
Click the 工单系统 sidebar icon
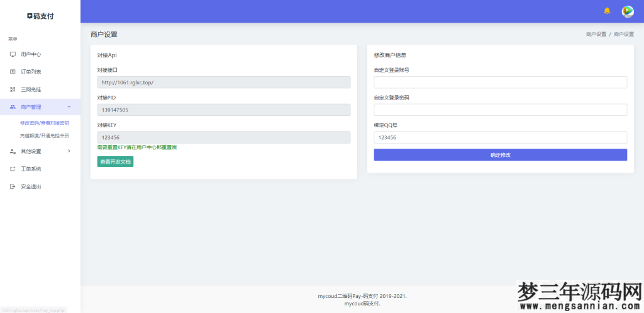[x=13, y=169]
